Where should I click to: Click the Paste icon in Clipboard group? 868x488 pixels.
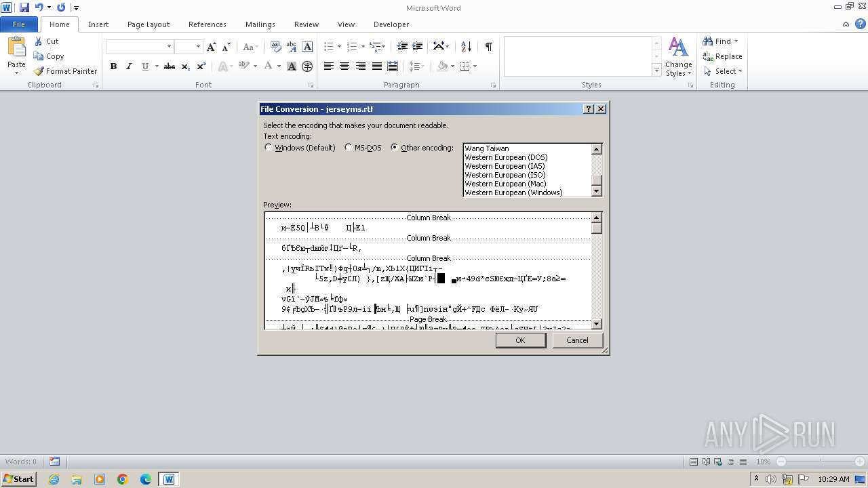[16, 47]
